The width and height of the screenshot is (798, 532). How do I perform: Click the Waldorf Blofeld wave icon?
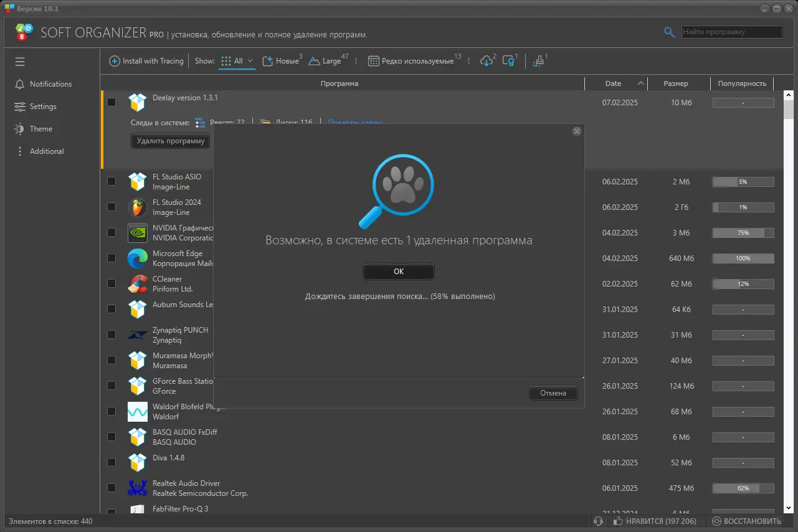click(137, 411)
